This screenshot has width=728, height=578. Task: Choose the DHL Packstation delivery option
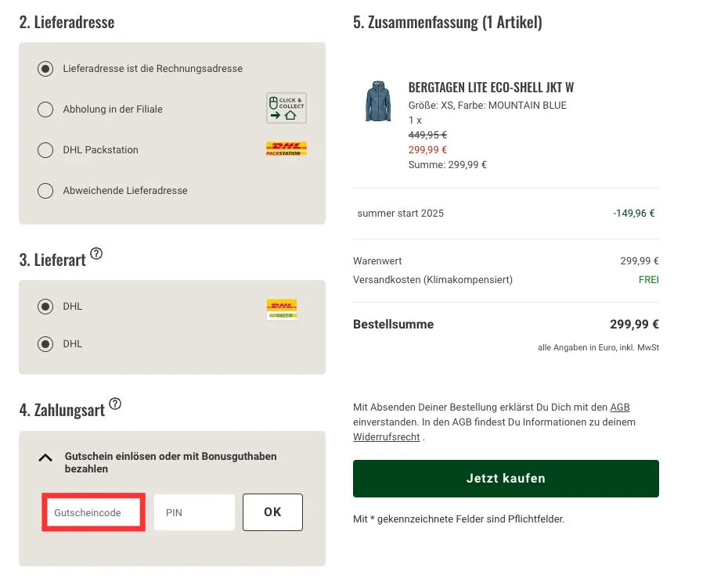pyautogui.click(x=45, y=149)
